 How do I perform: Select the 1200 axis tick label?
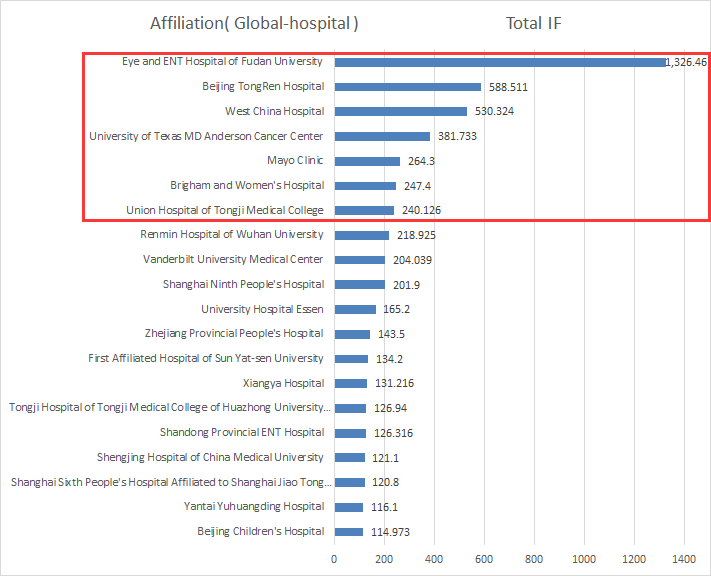[634, 559]
